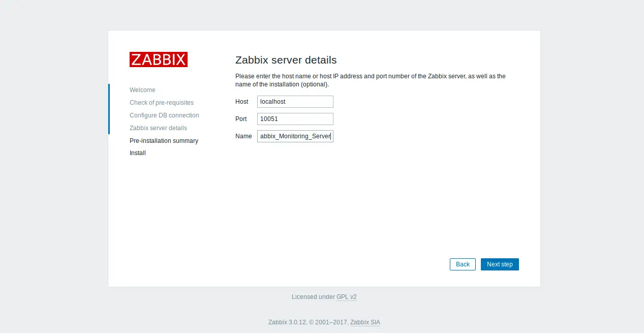Click inside the Name input field
This screenshot has width=644, height=333.
click(x=295, y=136)
